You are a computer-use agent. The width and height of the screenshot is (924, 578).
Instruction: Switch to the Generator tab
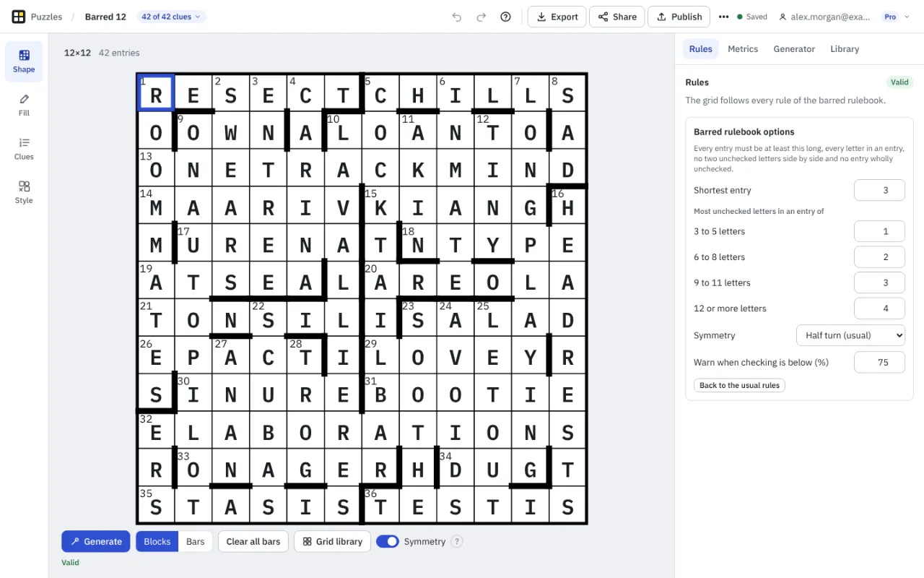tap(794, 49)
